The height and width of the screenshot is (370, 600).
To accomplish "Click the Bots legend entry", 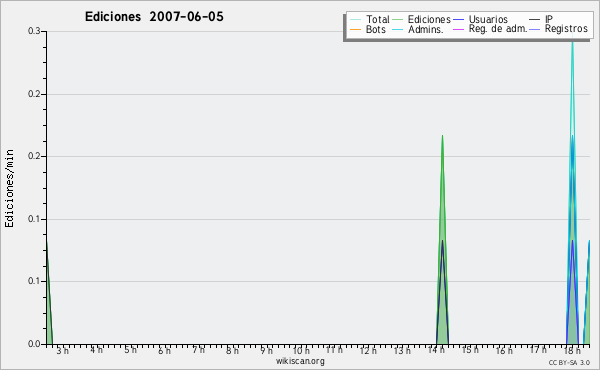I will [x=368, y=29].
